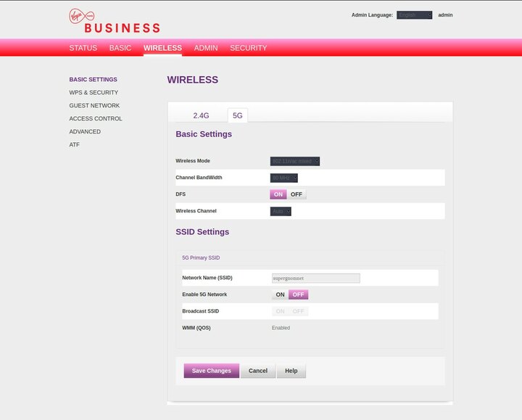This screenshot has width=522, height=420.
Task: Open the STATUS menu
Action: [83, 48]
